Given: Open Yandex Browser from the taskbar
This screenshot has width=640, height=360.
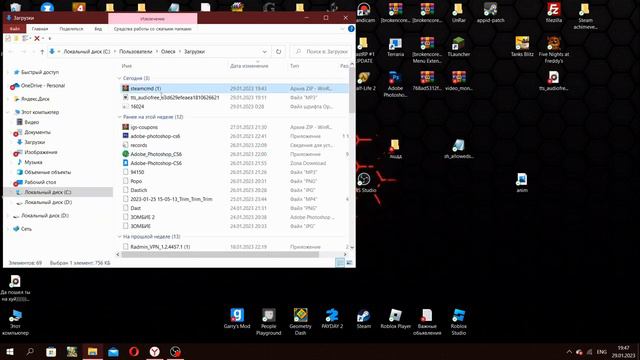Looking at the screenshot, I should [154, 351].
